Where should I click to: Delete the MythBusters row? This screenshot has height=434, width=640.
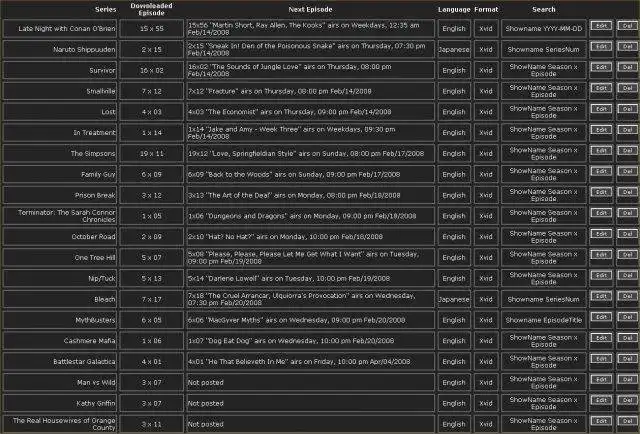click(627, 317)
